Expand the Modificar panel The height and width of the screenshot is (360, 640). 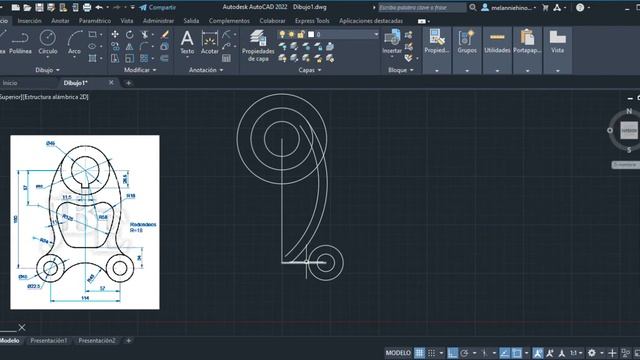pos(140,70)
